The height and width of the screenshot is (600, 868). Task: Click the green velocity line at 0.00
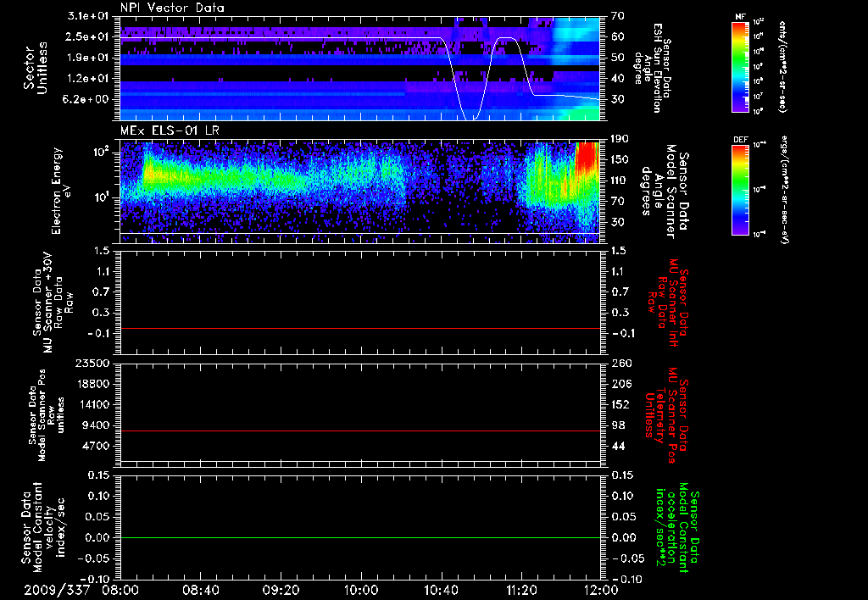[x=359, y=537]
